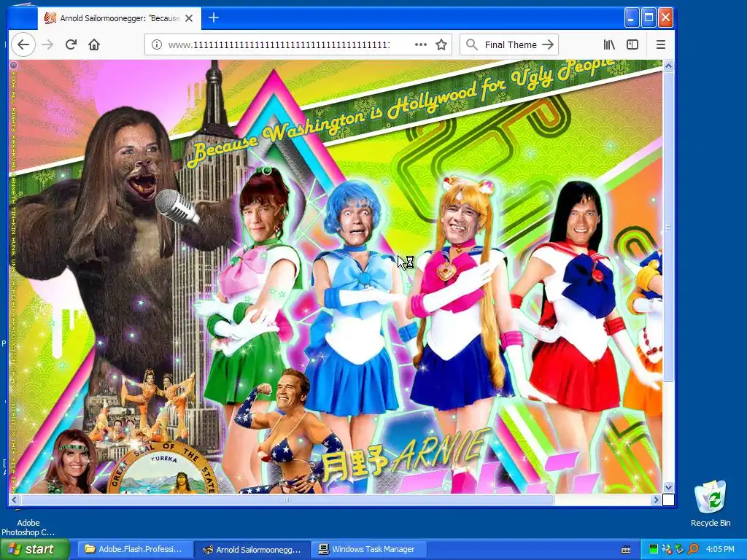This screenshot has height=560, width=747.
Task: Switch to Windows Task Manager taskbar button
Action: pos(369,549)
